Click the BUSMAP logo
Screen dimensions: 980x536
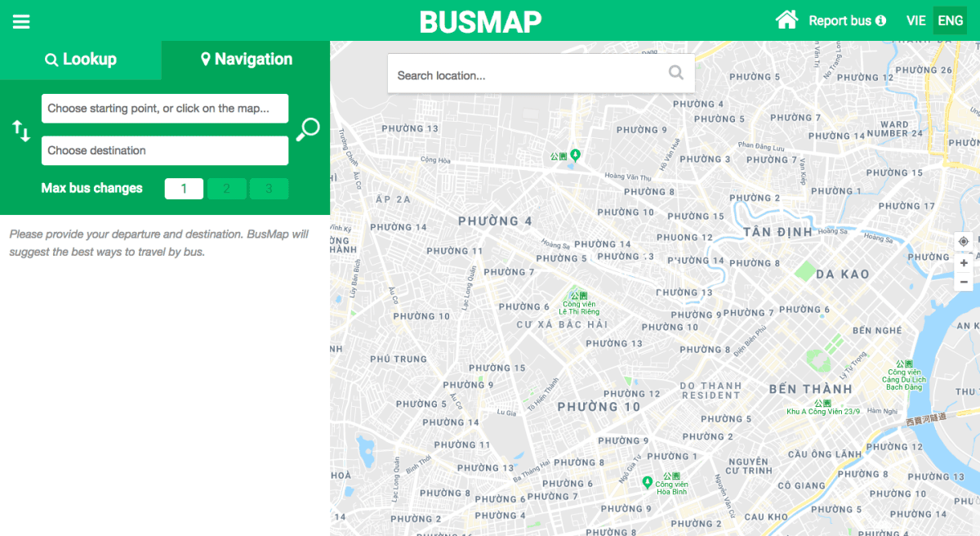pos(480,21)
